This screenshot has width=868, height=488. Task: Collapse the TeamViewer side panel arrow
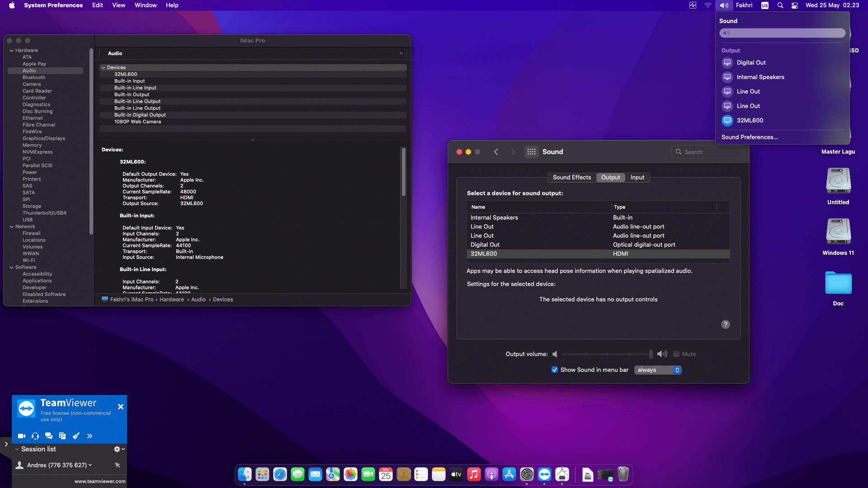point(6,444)
